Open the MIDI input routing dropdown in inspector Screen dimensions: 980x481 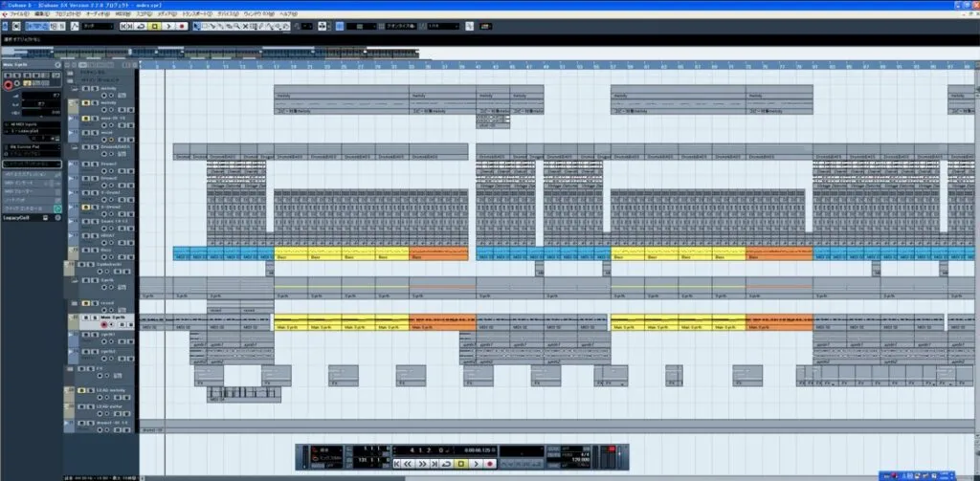tap(32, 125)
